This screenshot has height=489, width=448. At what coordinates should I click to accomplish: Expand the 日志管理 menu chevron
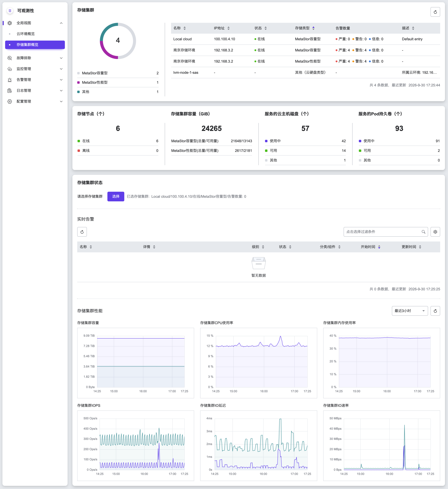coord(61,91)
